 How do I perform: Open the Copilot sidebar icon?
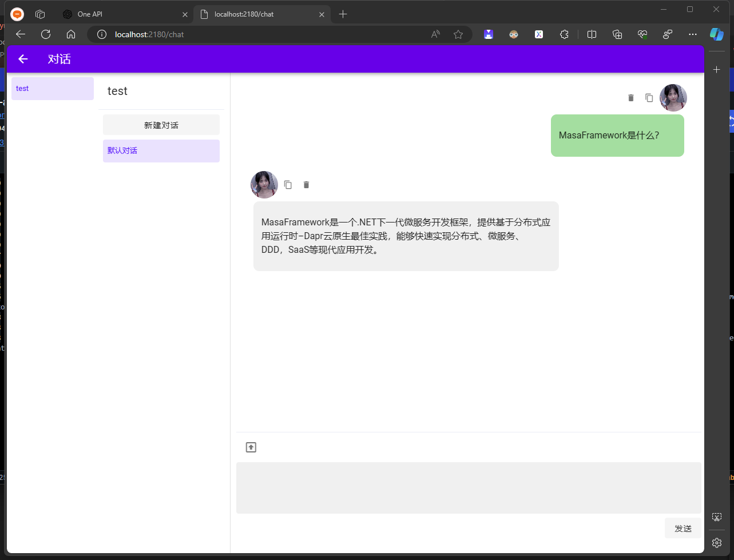(717, 34)
